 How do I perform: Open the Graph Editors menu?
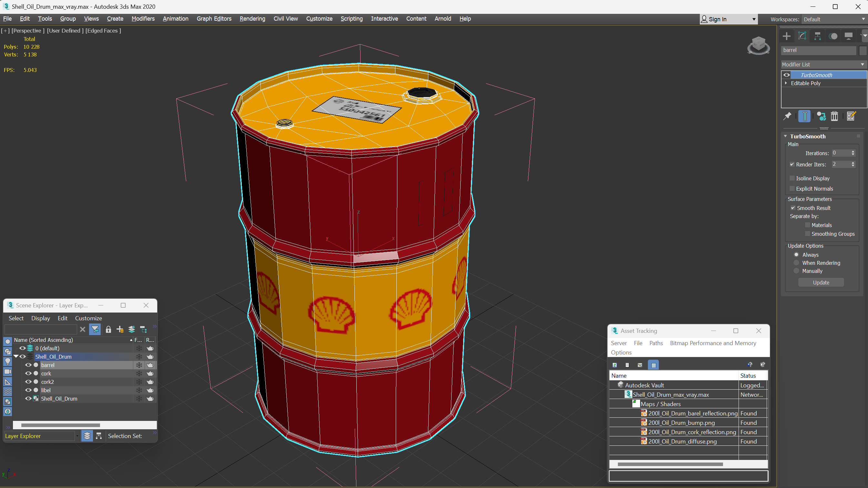pyautogui.click(x=214, y=18)
